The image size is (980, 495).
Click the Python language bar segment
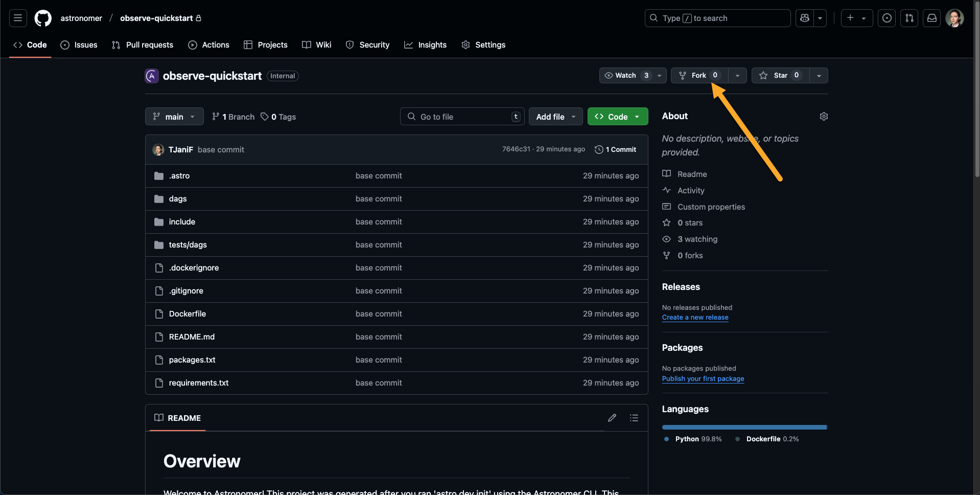[x=741, y=427]
